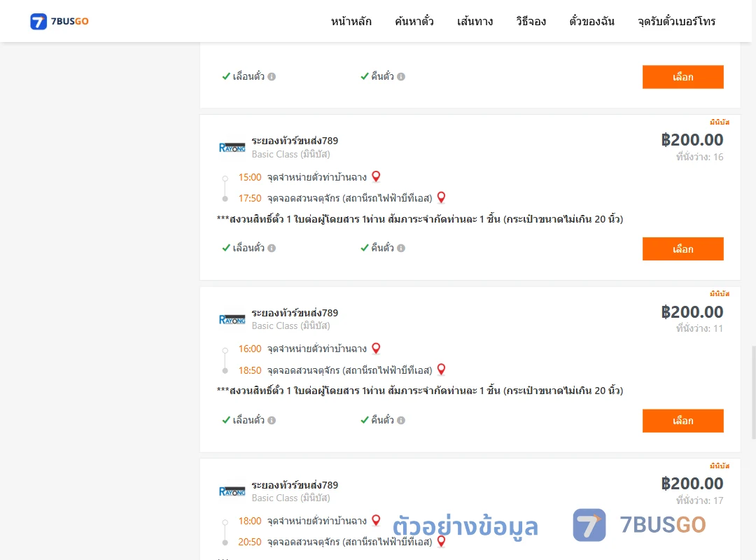Image resolution: width=756 pixels, height=560 pixels.
Task: Click the 15:00 departure time
Action: [x=250, y=177]
